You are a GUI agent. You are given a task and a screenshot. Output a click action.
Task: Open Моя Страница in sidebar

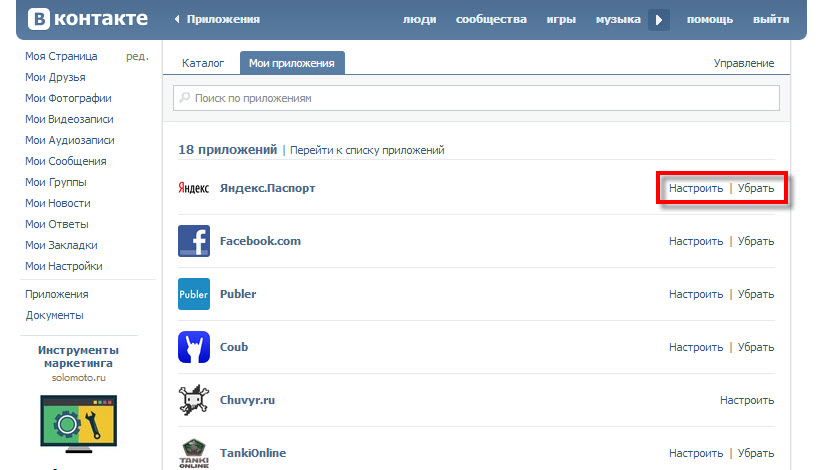pyautogui.click(x=61, y=56)
